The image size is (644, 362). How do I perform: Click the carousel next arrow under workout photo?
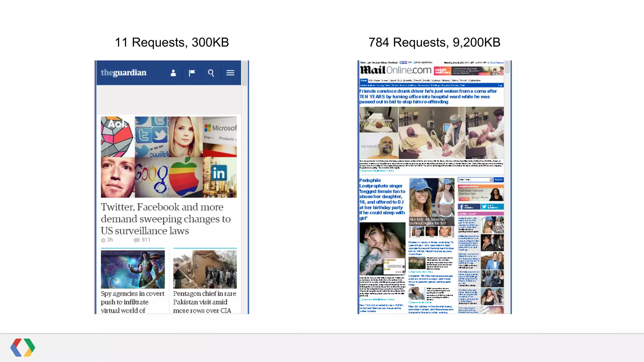tap(453, 232)
